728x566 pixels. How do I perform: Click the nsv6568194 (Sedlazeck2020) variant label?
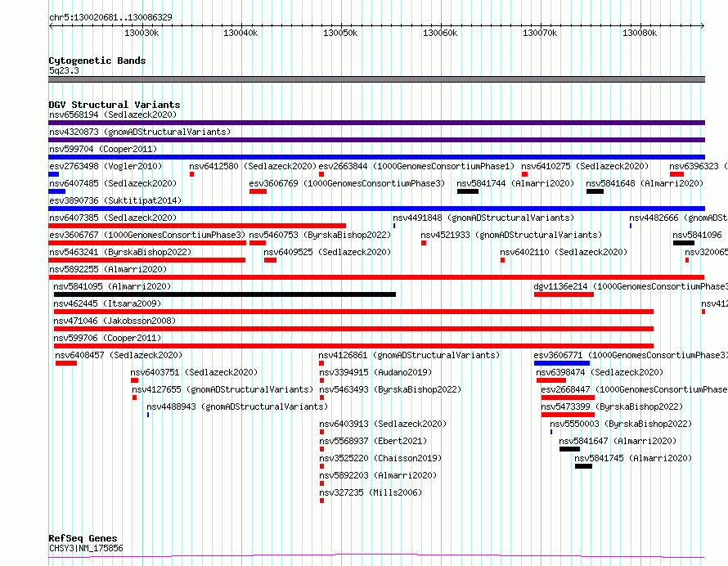point(113,115)
